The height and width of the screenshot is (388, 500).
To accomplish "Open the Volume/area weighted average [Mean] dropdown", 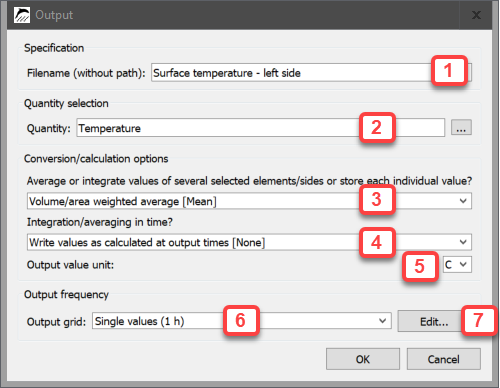I will [x=249, y=201].
